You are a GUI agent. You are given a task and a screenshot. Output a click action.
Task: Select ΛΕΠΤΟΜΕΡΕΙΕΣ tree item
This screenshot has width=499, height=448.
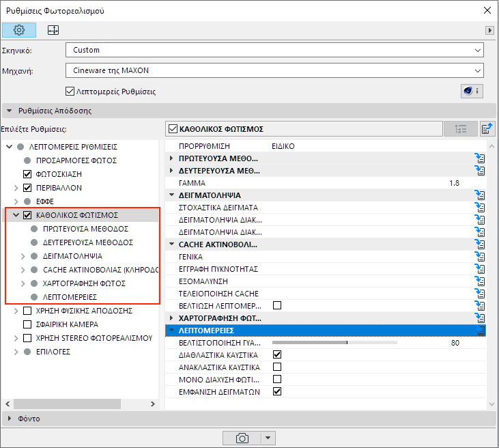70,297
